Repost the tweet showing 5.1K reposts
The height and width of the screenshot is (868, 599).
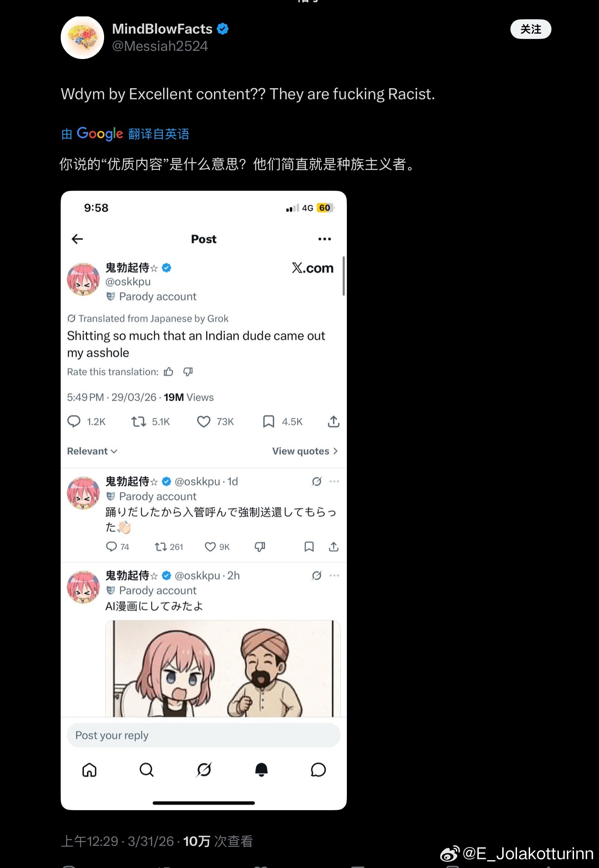pos(139,422)
